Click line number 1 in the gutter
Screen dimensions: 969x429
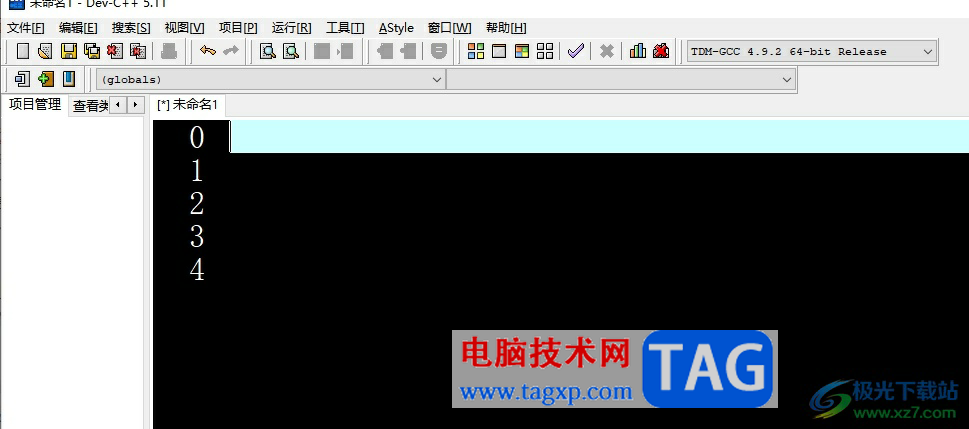point(197,171)
